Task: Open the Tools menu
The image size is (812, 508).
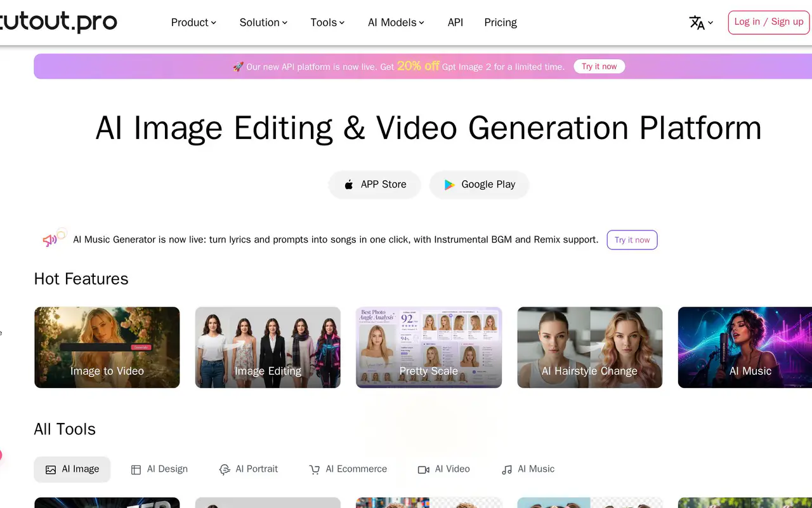Action: (327, 22)
